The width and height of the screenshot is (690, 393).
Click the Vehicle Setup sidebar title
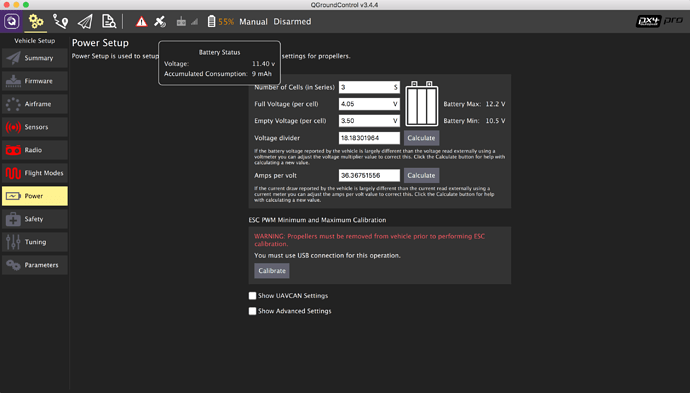tap(35, 40)
